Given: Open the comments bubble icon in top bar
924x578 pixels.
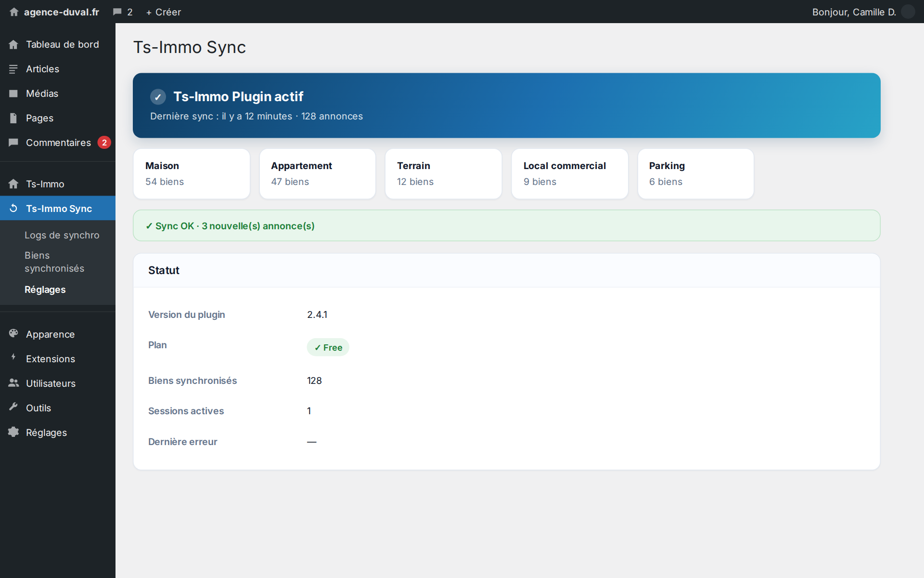Looking at the screenshot, I should point(117,12).
